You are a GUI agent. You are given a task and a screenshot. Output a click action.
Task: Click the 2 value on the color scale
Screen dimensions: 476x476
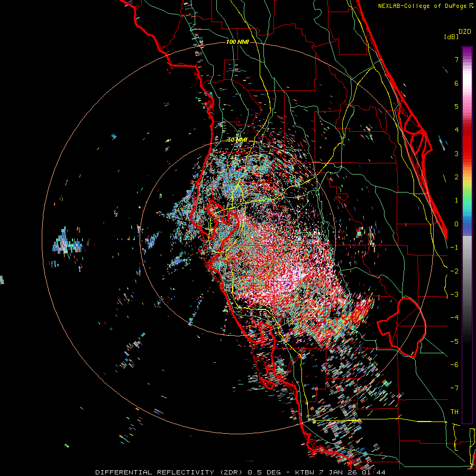(x=456, y=177)
